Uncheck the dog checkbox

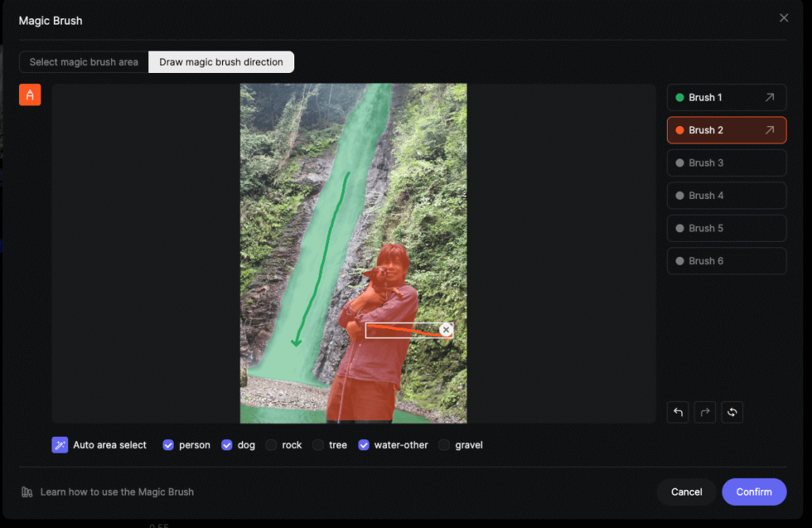[227, 445]
